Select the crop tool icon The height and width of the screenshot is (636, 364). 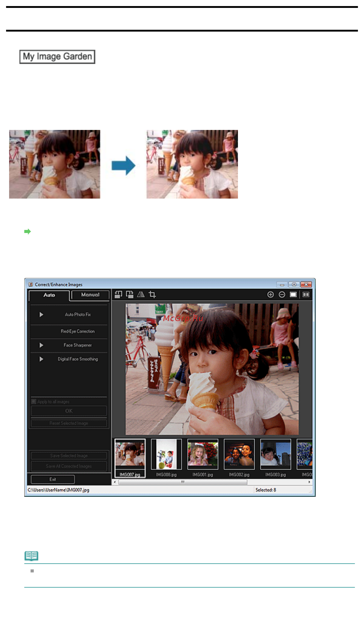tap(152, 294)
